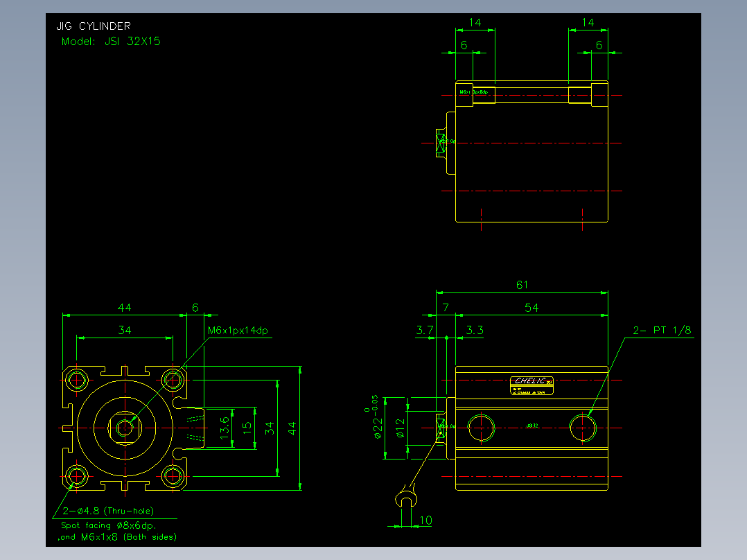Screen dimensions: 747x560
Task: Click the piston rod center in front view
Action: coord(125,428)
